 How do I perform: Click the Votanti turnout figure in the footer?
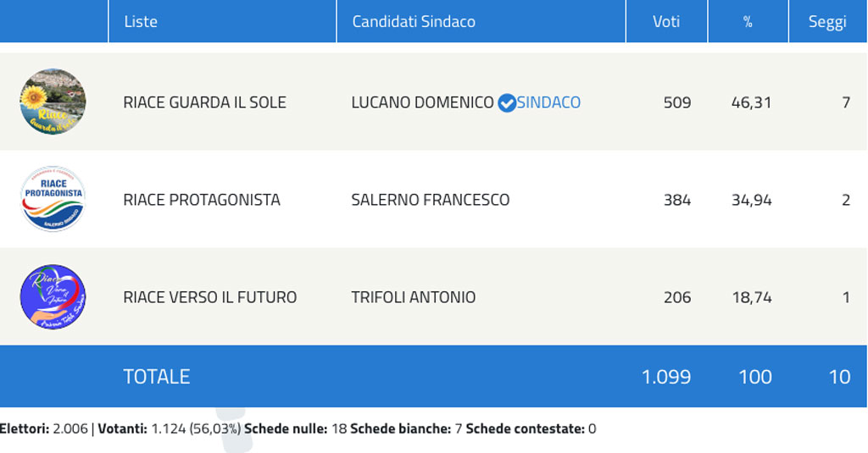click(x=196, y=428)
